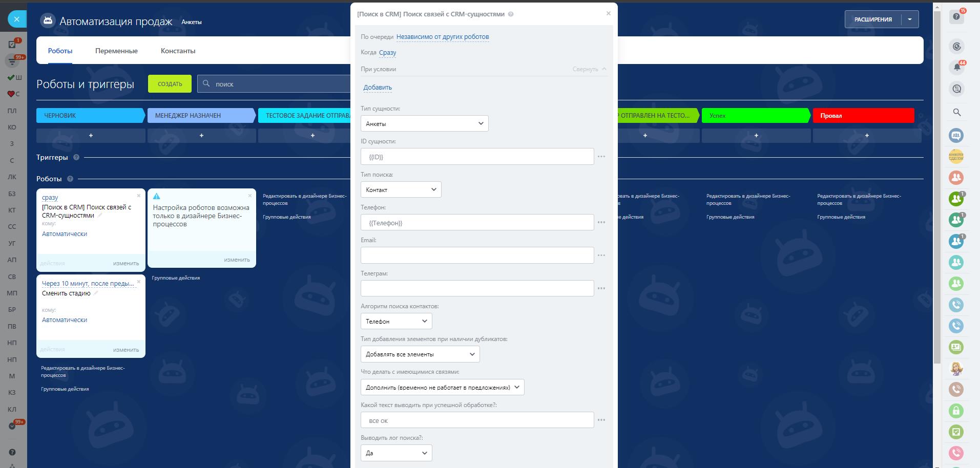Add a robot under the ЧЕРНОВИК stage
The height and width of the screenshot is (468, 980).
coord(91,136)
